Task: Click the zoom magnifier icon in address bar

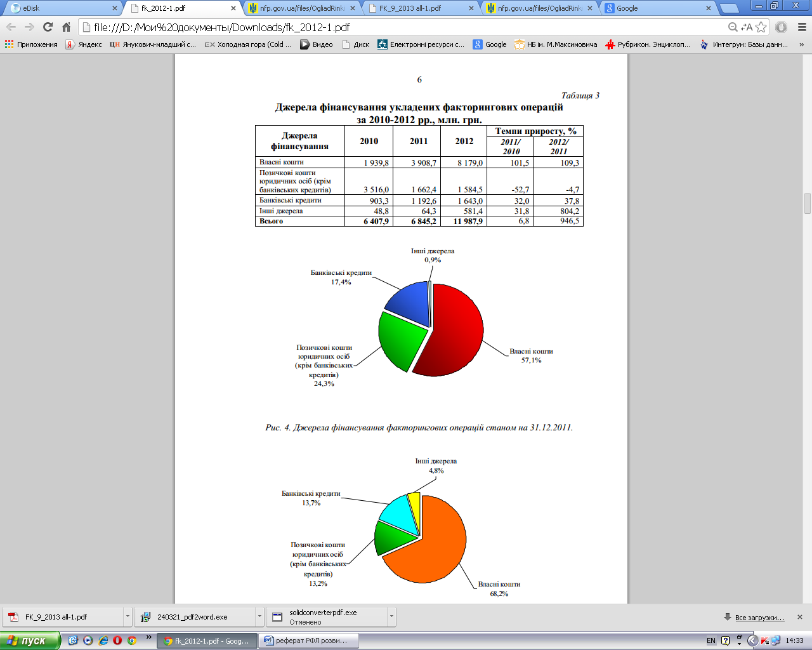Action: [733, 27]
